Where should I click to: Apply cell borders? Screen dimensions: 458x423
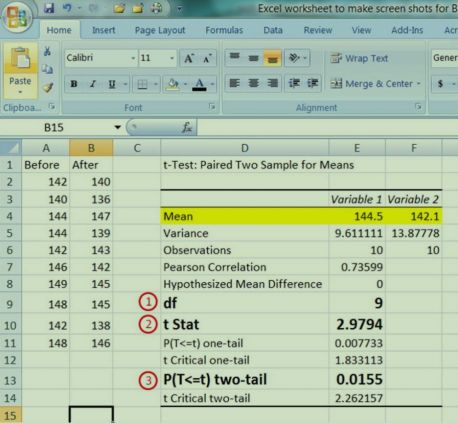[142, 84]
